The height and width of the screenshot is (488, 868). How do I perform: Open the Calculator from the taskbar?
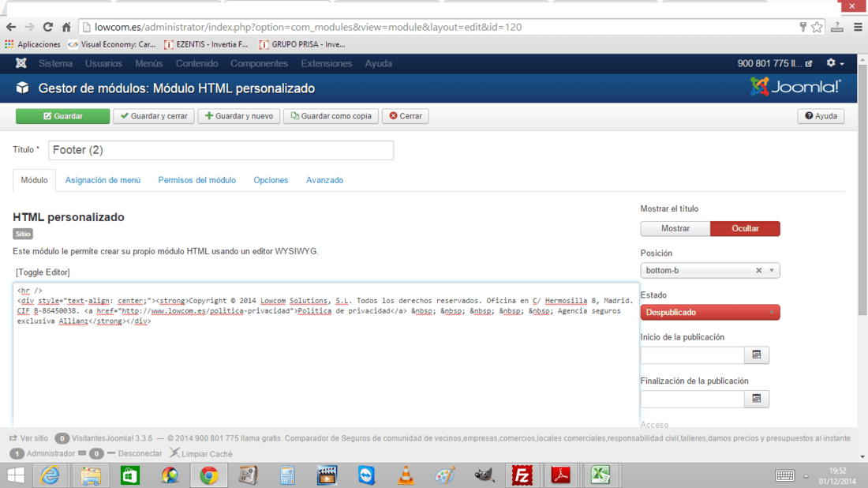point(287,475)
